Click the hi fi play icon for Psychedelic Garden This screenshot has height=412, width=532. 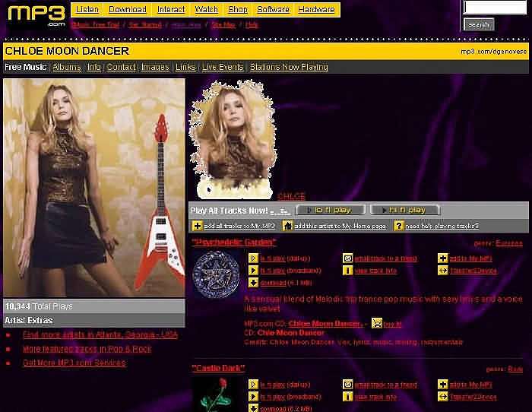tap(253, 271)
